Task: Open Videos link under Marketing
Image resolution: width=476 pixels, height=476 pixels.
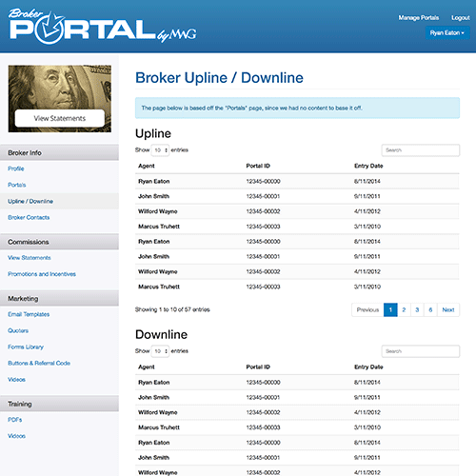Action: click(x=16, y=380)
